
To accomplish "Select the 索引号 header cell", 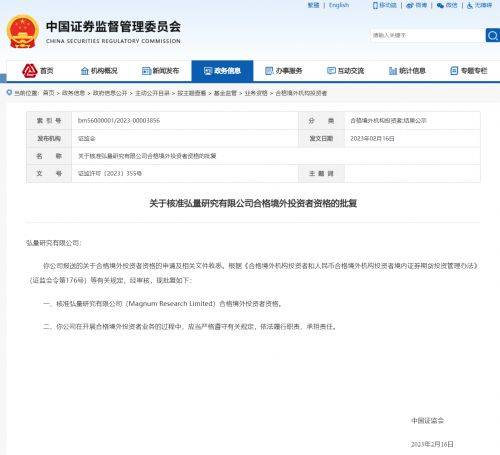I will click(x=49, y=121).
